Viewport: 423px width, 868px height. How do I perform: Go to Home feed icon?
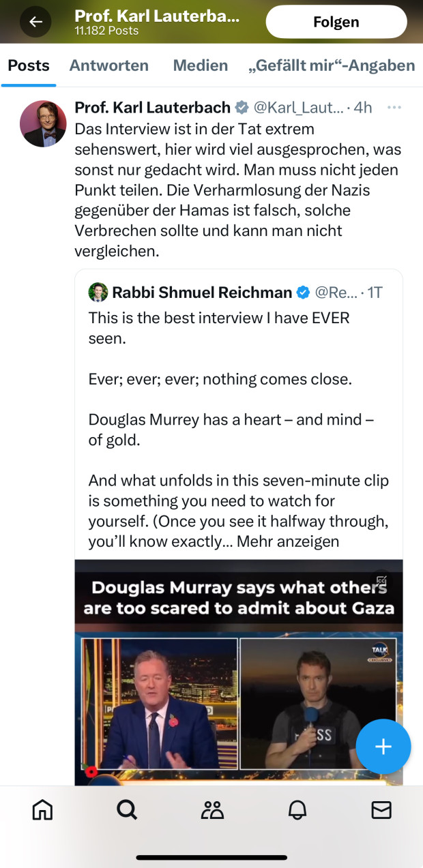point(42,809)
